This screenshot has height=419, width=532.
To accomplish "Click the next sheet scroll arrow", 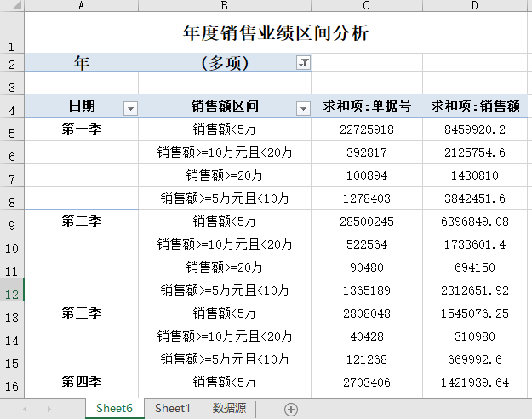I will click(x=49, y=409).
